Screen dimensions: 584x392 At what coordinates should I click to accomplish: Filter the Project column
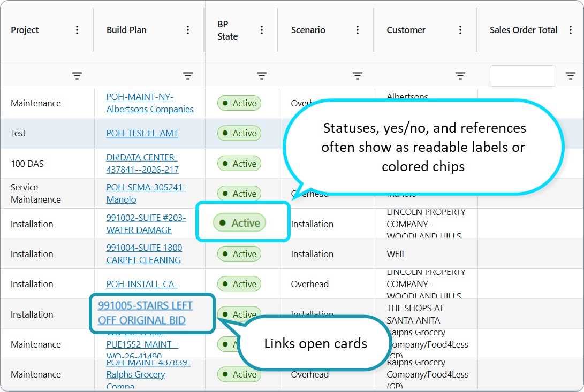(x=77, y=76)
